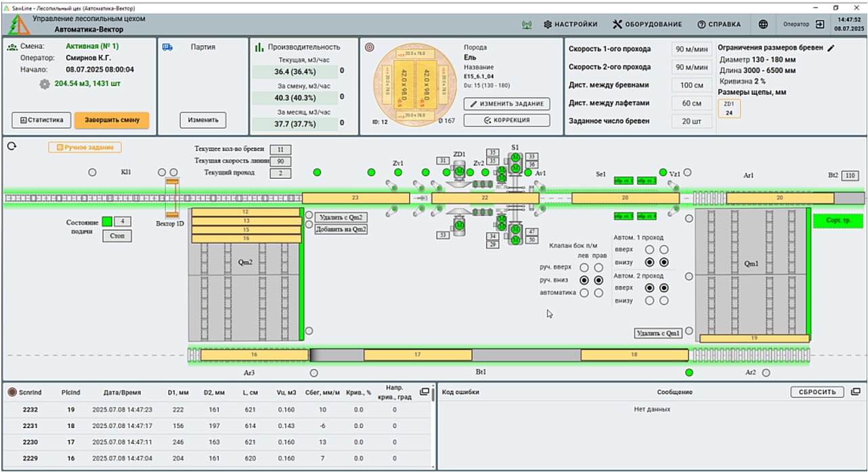868x472 pixels.
Task: Click the green feed state indicator
Action: click(107, 221)
